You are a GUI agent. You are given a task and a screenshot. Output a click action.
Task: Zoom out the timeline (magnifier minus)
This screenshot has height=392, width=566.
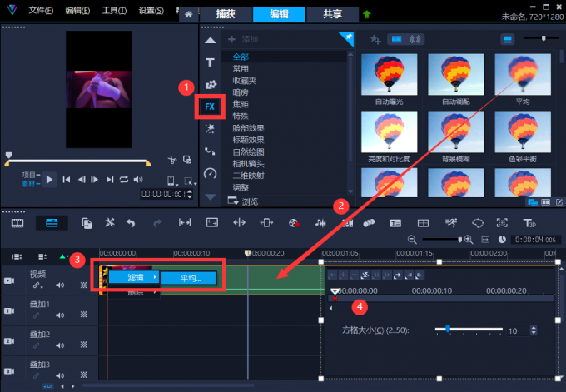412,240
